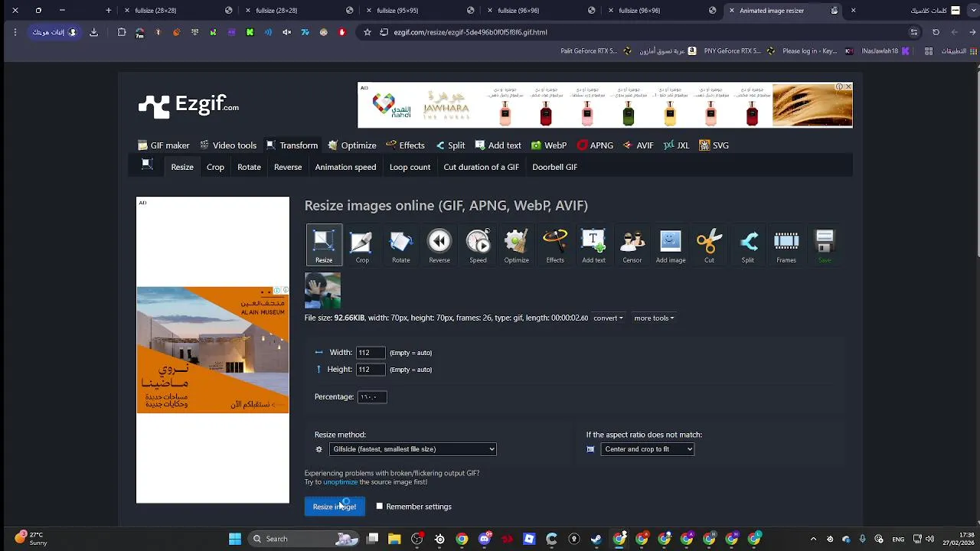The width and height of the screenshot is (980, 551).
Task: Close the top banner ad
Action: point(848,86)
